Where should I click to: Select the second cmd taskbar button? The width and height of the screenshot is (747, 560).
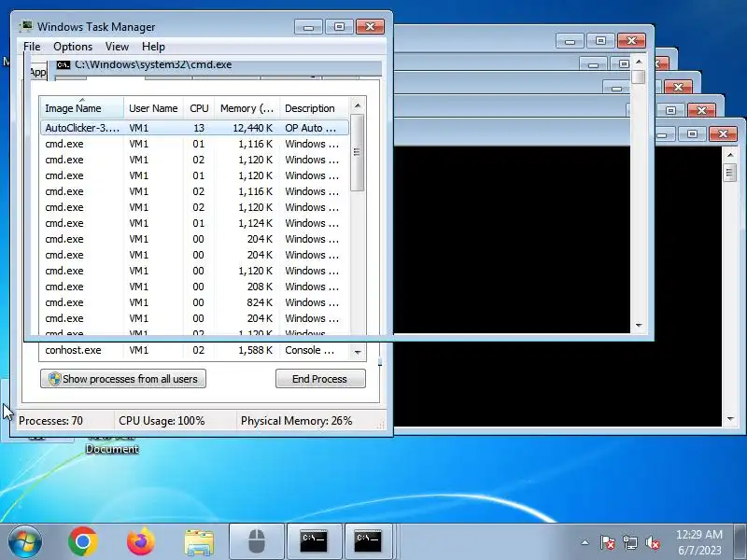click(368, 542)
